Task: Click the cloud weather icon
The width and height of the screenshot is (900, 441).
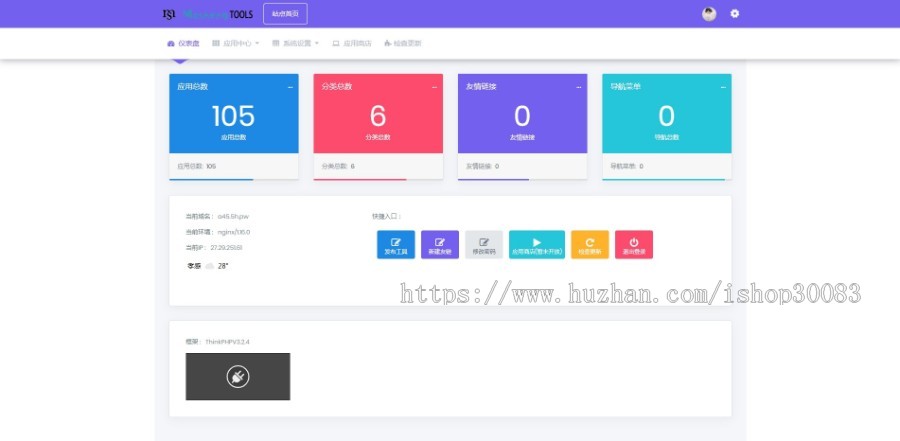Action: [210, 266]
